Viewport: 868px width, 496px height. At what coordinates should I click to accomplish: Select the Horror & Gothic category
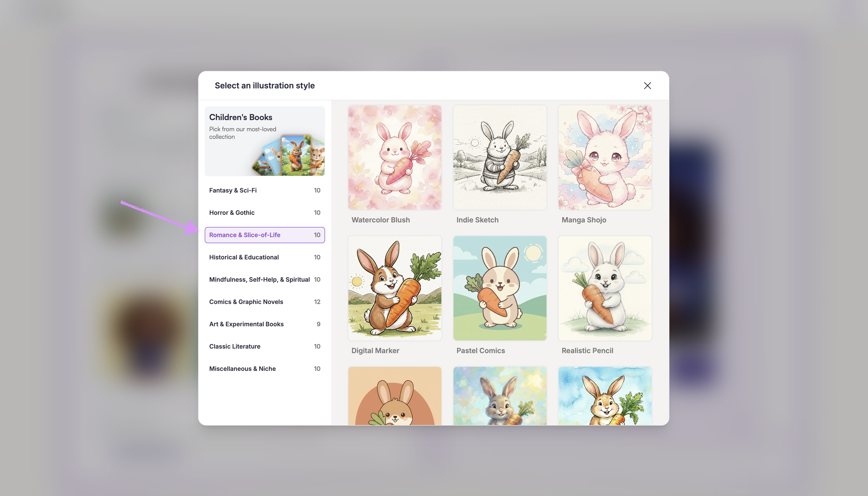(264, 213)
